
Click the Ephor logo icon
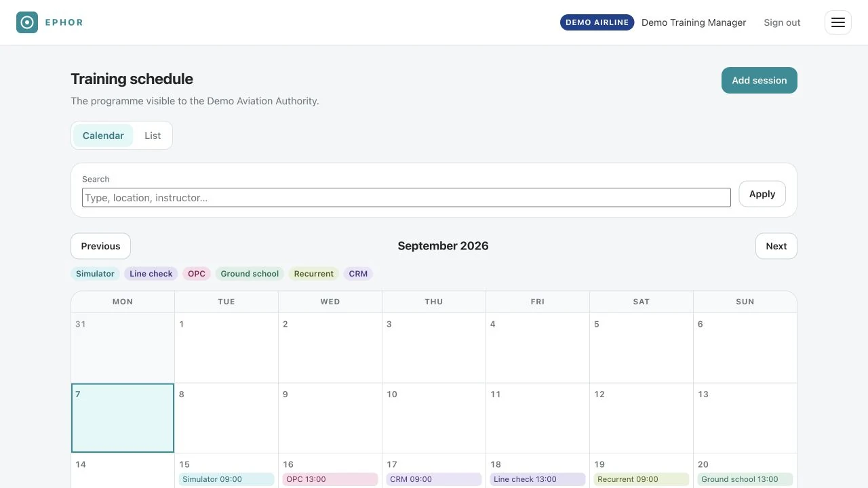pos(27,22)
